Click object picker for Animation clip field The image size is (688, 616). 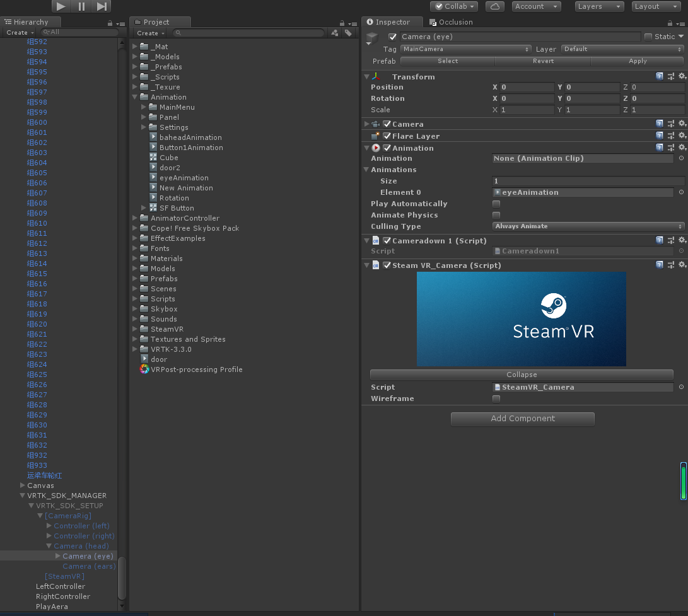(x=681, y=158)
